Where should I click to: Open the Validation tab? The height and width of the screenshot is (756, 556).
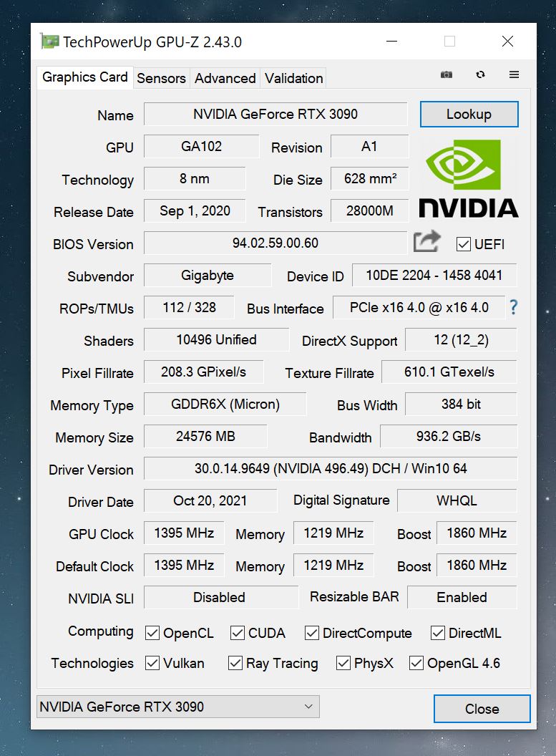click(294, 78)
